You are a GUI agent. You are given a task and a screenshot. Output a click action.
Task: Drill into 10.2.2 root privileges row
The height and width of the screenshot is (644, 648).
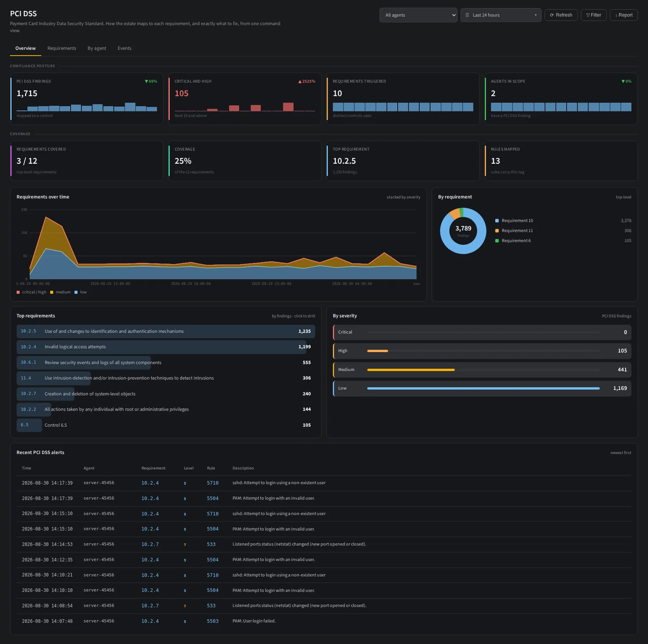[166, 409]
